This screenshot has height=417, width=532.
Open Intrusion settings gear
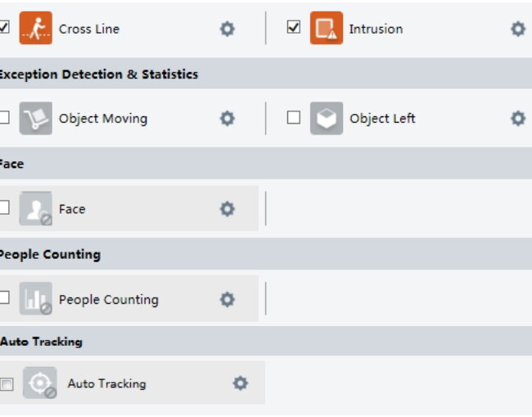(518, 29)
